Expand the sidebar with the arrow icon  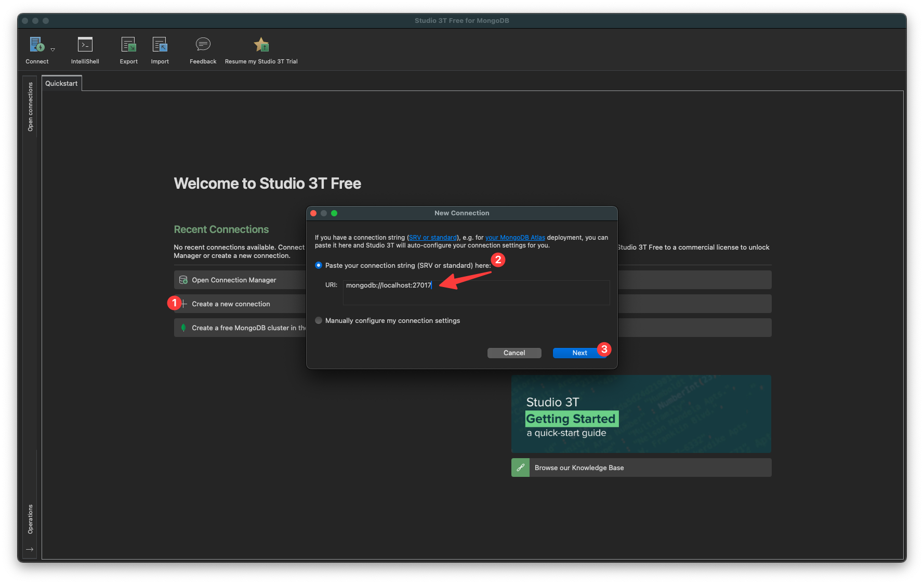(x=30, y=549)
